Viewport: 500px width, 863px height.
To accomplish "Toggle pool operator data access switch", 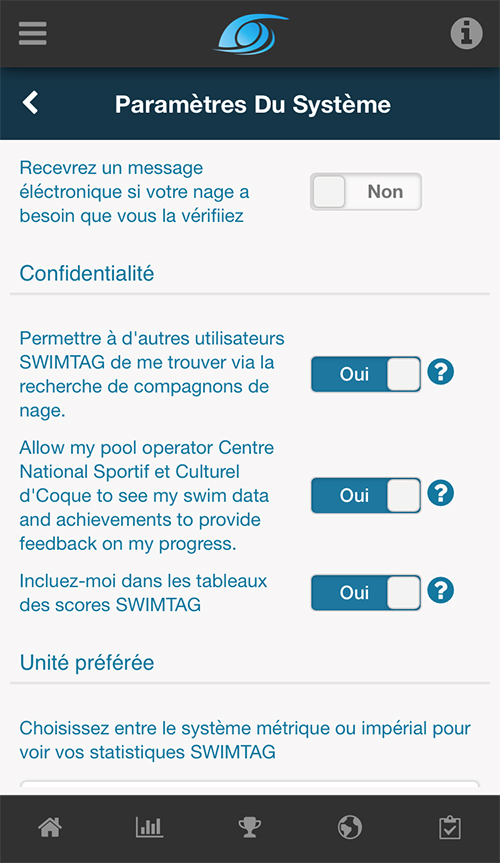I will (366, 495).
